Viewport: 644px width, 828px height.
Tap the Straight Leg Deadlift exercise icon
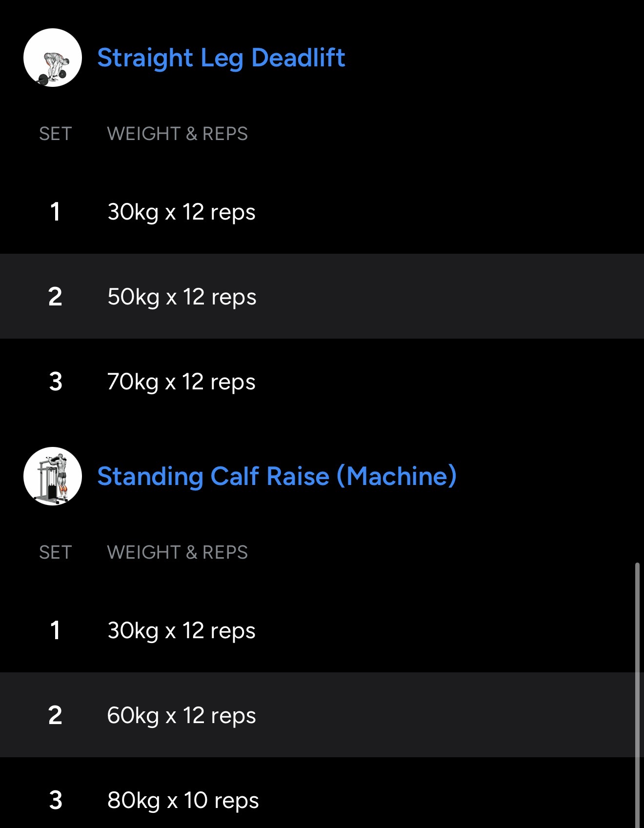53,58
